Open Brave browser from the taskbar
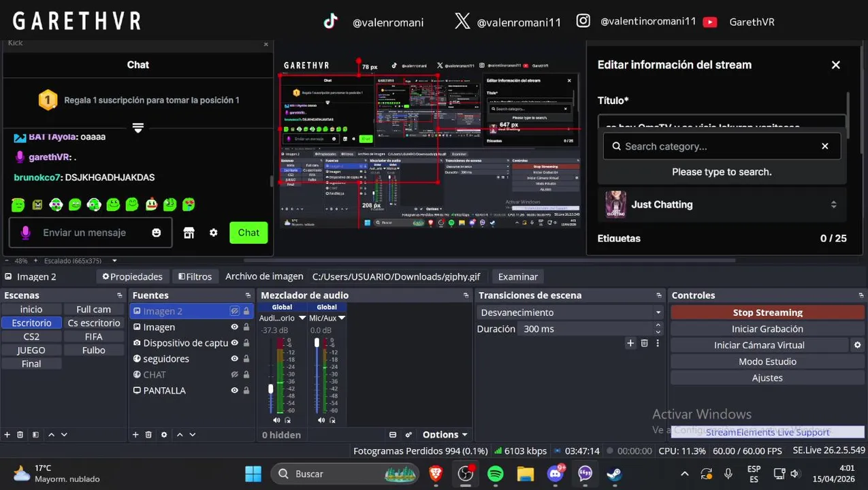 point(436,474)
